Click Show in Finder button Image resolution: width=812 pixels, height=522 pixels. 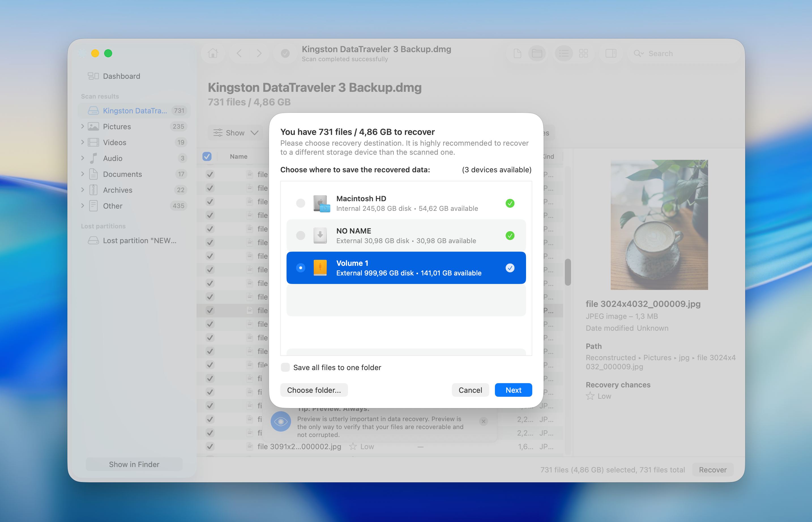coord(134,464)
